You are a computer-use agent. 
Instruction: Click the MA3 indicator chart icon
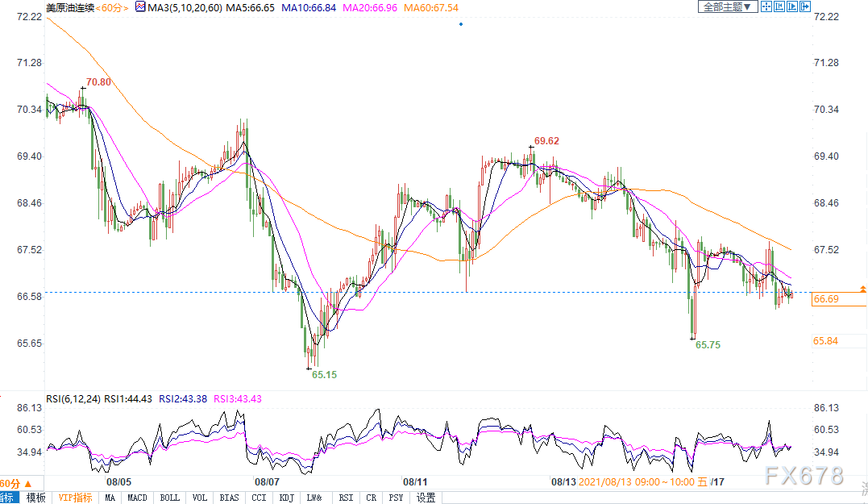click(140, 7)
